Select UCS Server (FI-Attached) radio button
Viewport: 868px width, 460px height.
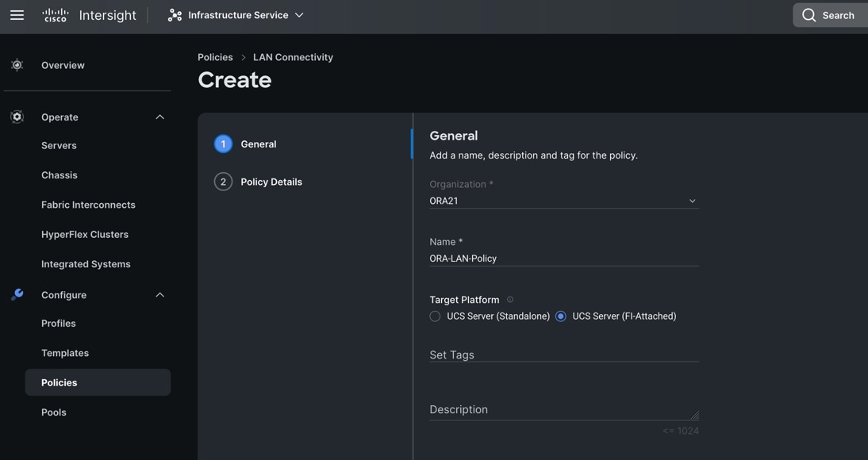pos(561,316)
